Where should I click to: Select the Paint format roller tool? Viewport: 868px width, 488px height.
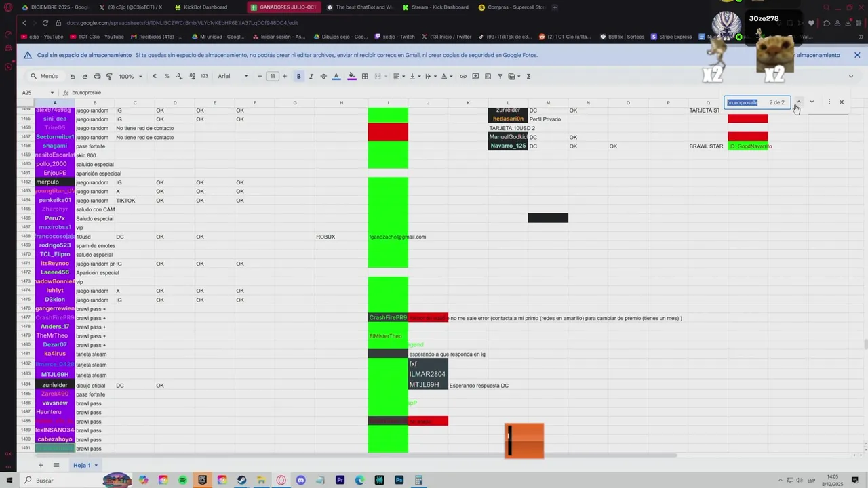click(109, 77)
